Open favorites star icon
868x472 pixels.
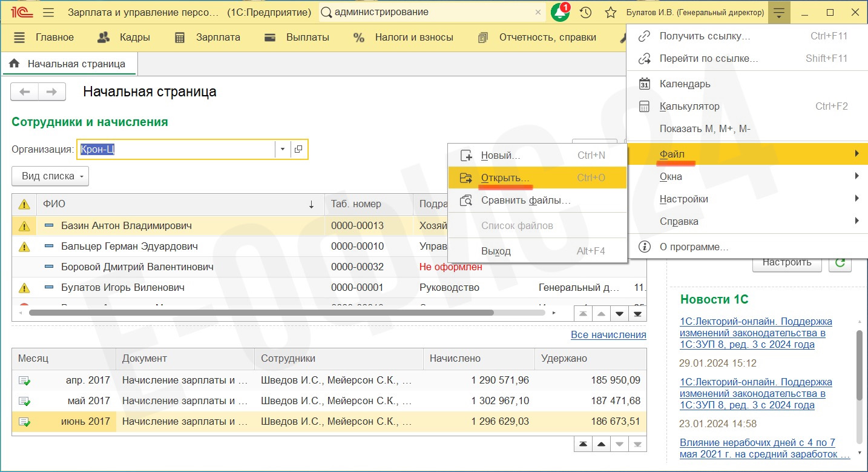pyautogui.click(x=611, y=12)
